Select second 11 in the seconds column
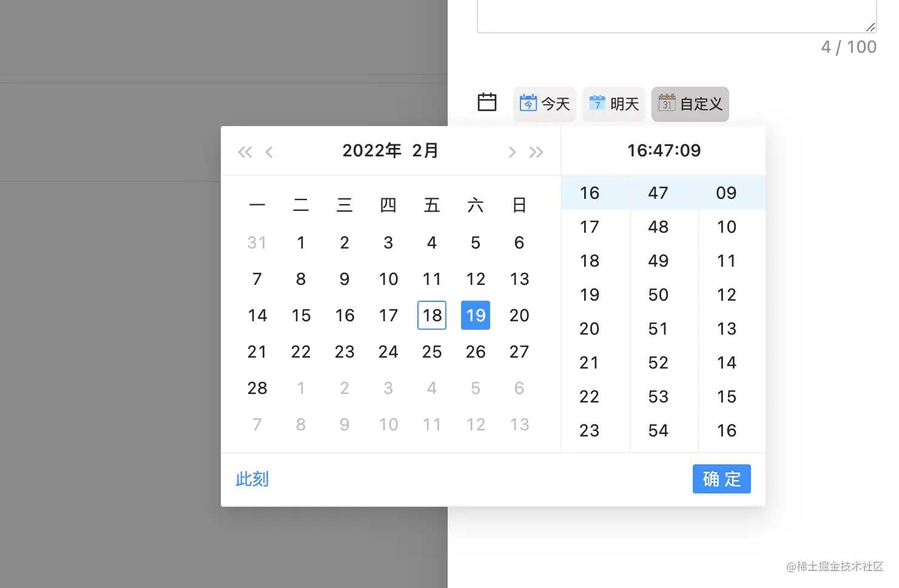This screenshot has width=899, height=588. tap(732, 261)
